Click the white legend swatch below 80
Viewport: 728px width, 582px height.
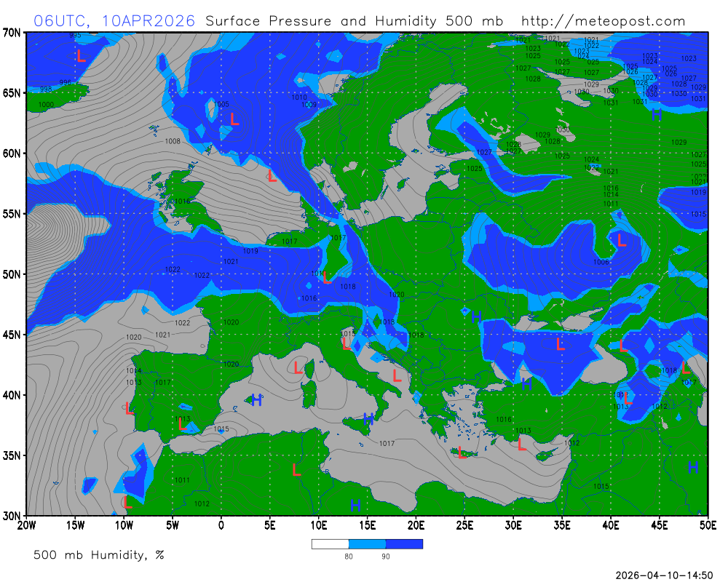(x=330, y=543)
